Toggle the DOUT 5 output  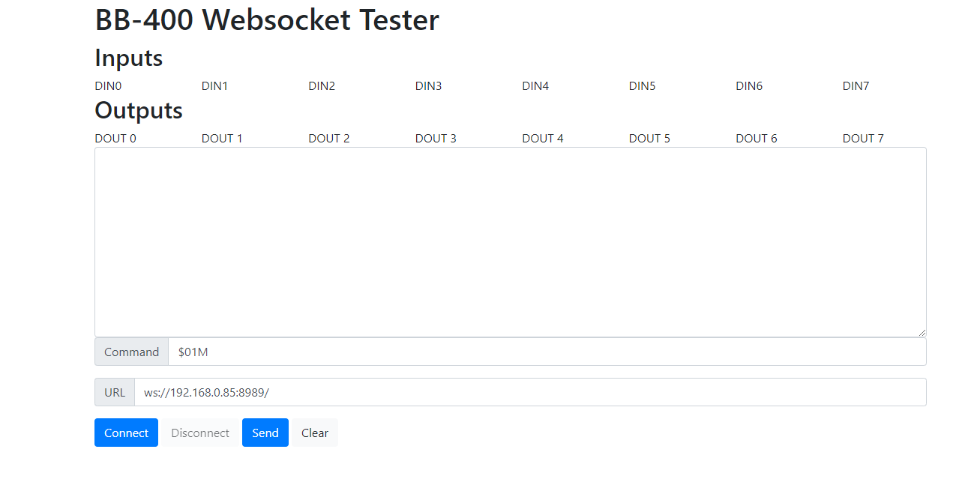(x=649, y=138)
